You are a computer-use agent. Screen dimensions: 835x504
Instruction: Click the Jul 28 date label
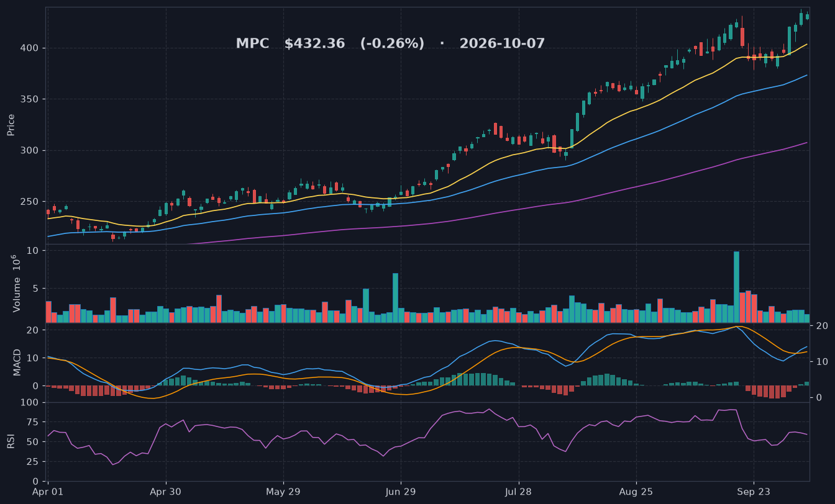point(518,492)
